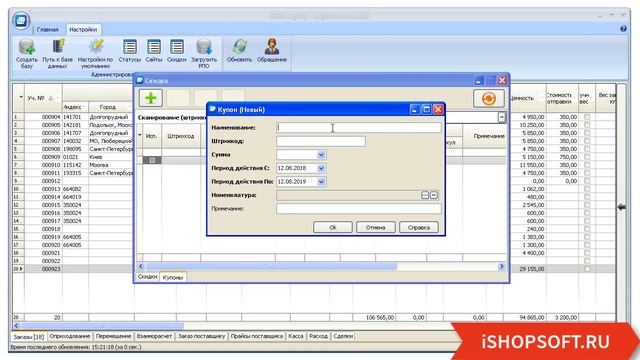Toggle checkbox in row with 1 300,00
Image resolution: width=640 pixels, height=360 pixels.
pos(587,245)
